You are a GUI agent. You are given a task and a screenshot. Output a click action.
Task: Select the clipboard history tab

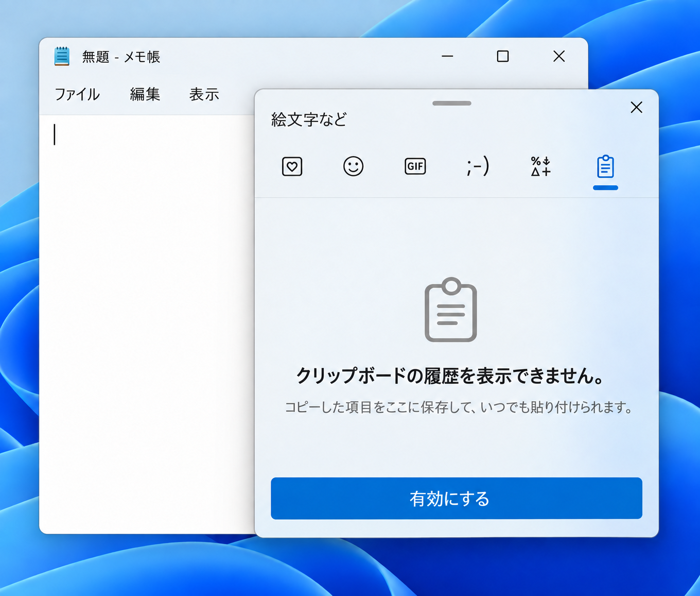click(605, 166)
